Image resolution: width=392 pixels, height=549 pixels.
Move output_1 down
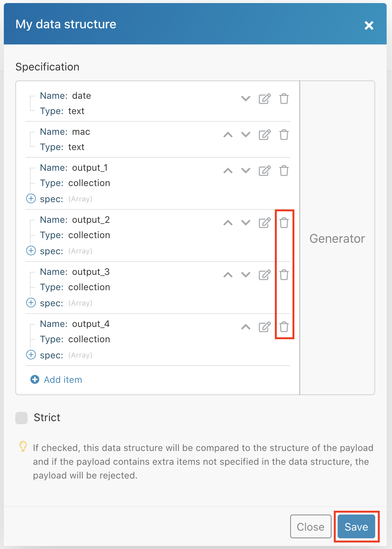[x=246, y=170]
